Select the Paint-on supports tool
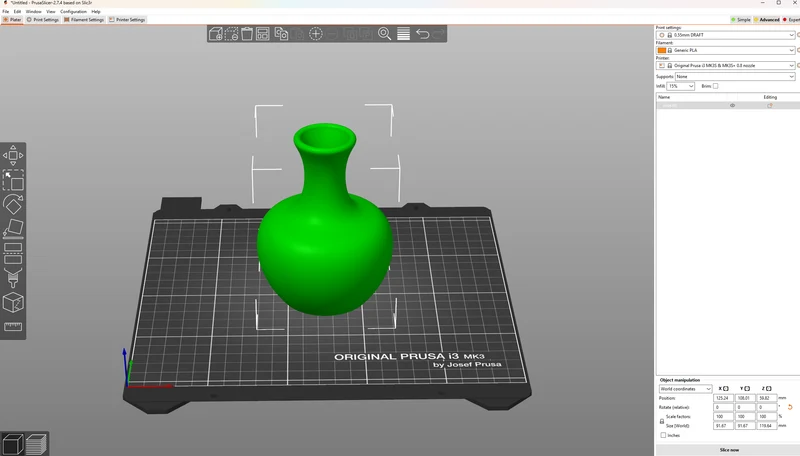 pyautogui.click(x=13, y=278)
